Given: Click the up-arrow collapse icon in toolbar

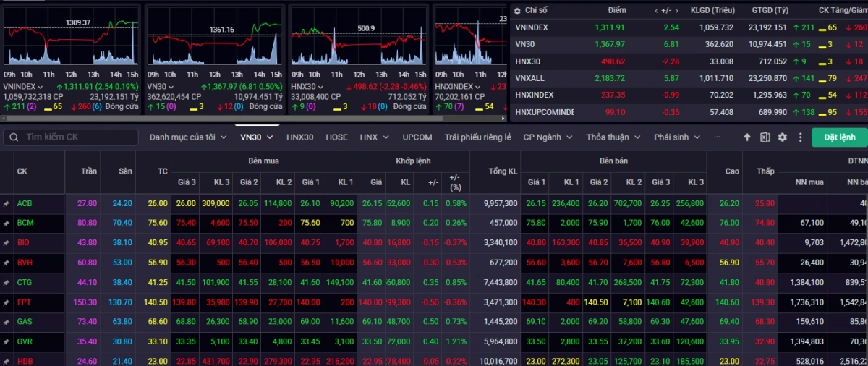Looking at the screenshot, I should pos(747,137).
